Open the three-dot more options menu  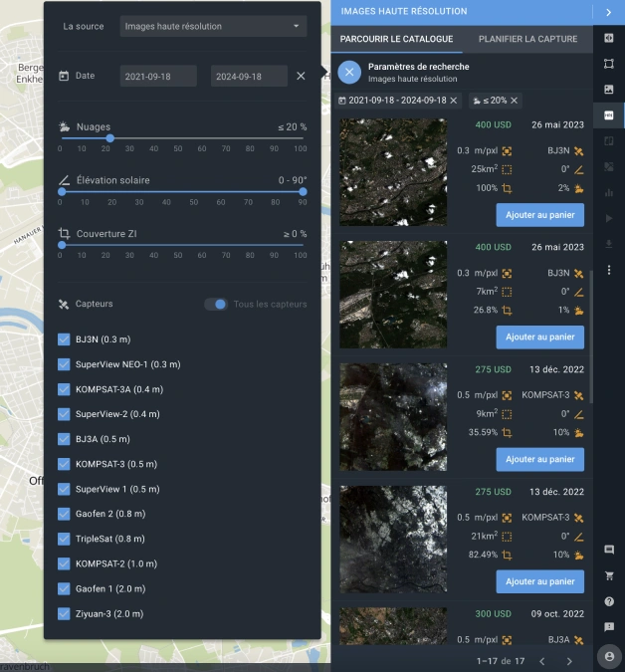(x=609, y=270)
